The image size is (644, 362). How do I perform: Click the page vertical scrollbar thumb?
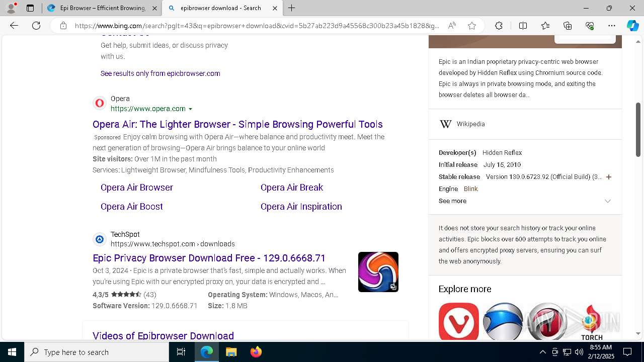click(638, 130)
